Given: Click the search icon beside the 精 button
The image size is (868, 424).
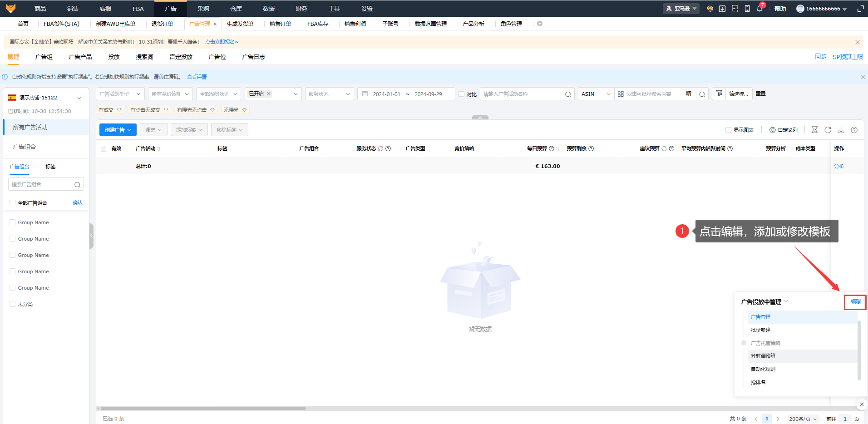Looking at the screenshot, I should 702,94.
